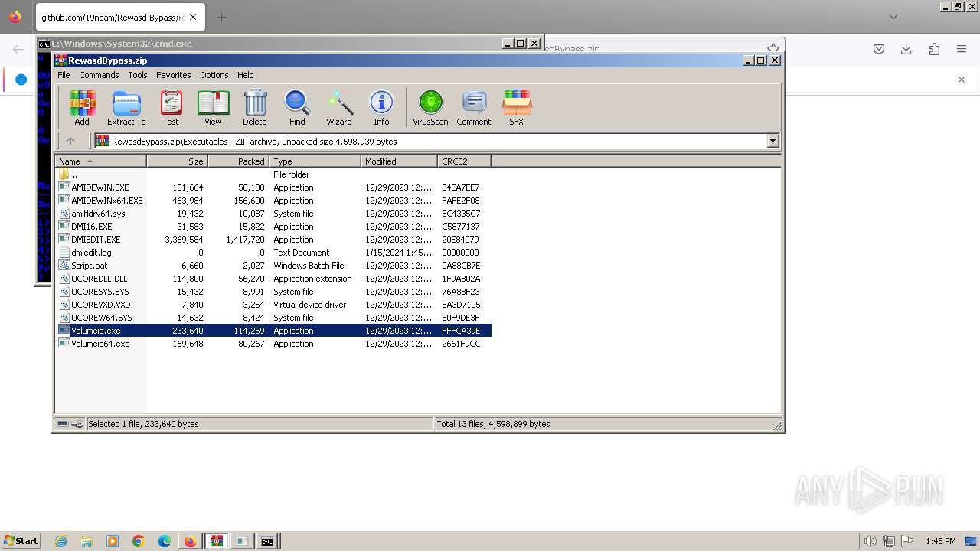The height and width of the screenshot is (551, 980).
Task: Click the Save to Pocket icon in Firefox
Action: pyautogui.click(x=879, y=49)
